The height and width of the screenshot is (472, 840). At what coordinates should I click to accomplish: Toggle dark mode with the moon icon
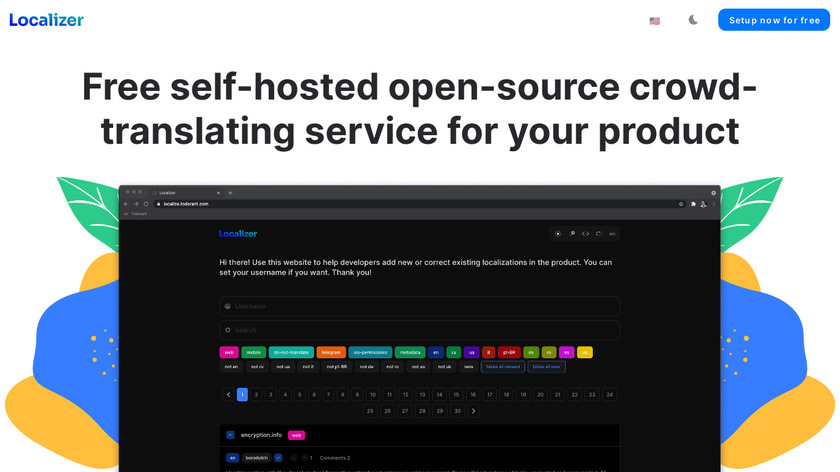coord(693,20)
